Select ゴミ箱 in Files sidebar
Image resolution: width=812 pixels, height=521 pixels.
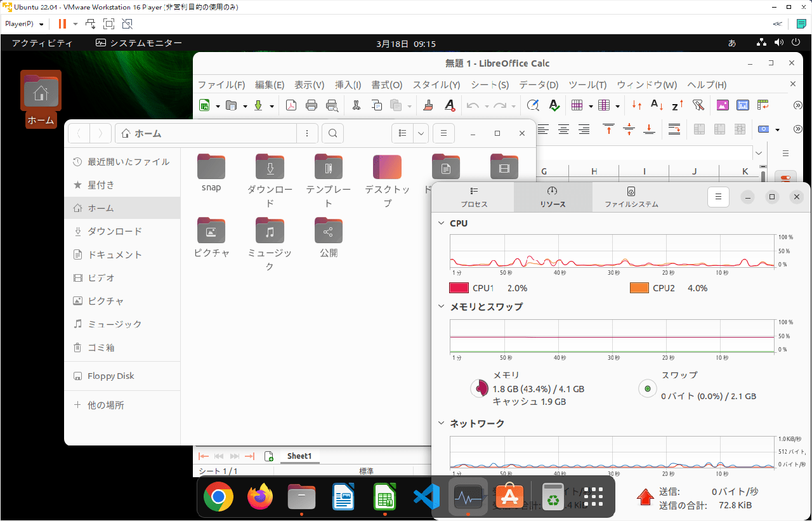point(122,348)
